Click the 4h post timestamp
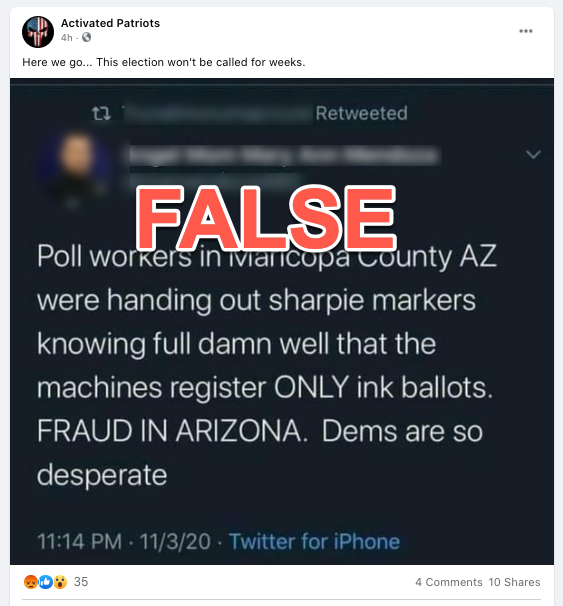Viewport: 563px width, 606px height. point(66,37)
